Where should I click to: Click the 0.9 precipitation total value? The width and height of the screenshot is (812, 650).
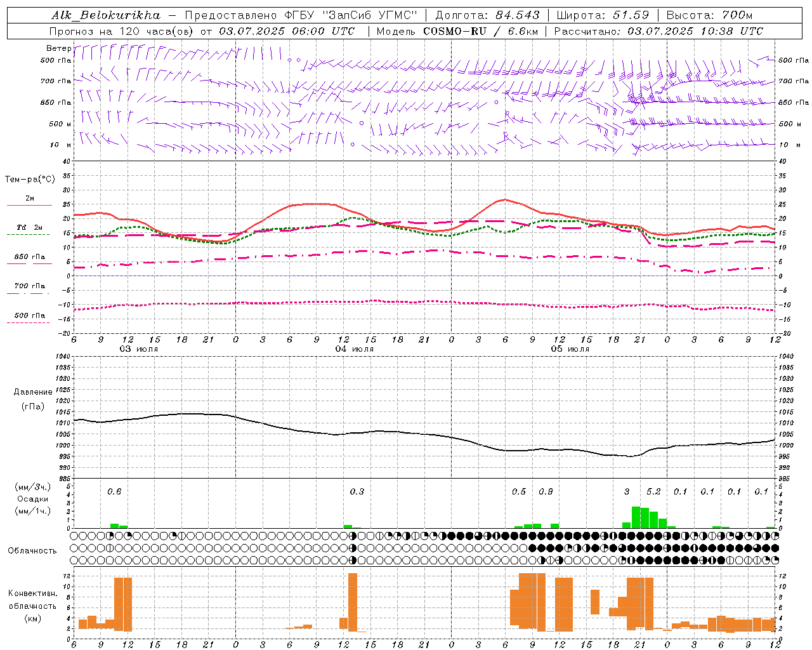point(546,491)
